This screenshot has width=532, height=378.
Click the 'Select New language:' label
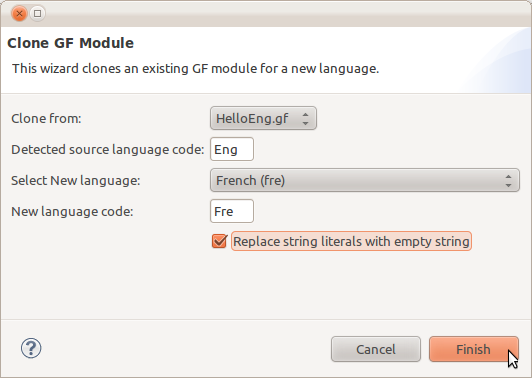[76, 181]
